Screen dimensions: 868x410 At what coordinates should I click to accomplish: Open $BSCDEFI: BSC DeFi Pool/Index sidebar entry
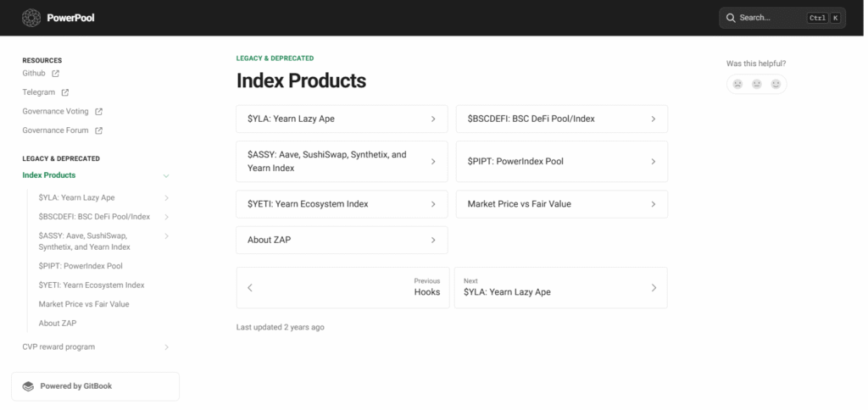[94, 217]
